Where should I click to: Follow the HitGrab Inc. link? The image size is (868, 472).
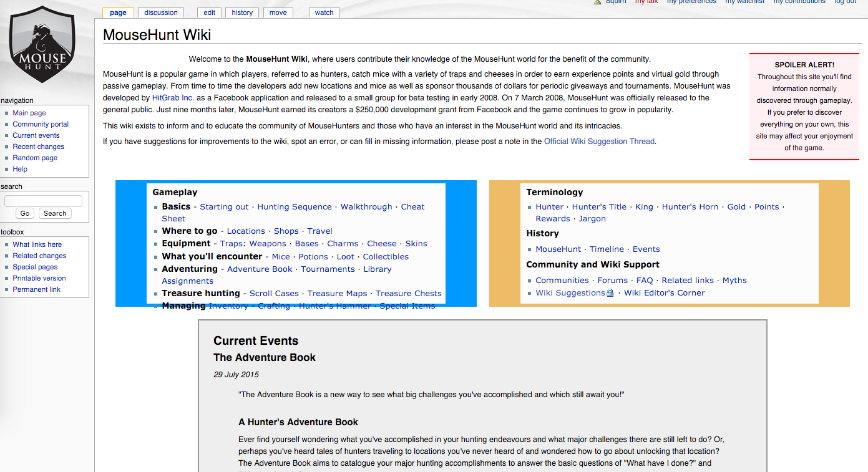coord(173,98)
